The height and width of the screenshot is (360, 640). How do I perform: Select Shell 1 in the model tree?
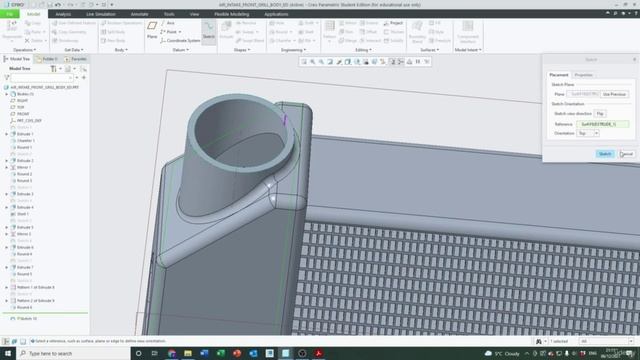(22, 214)
